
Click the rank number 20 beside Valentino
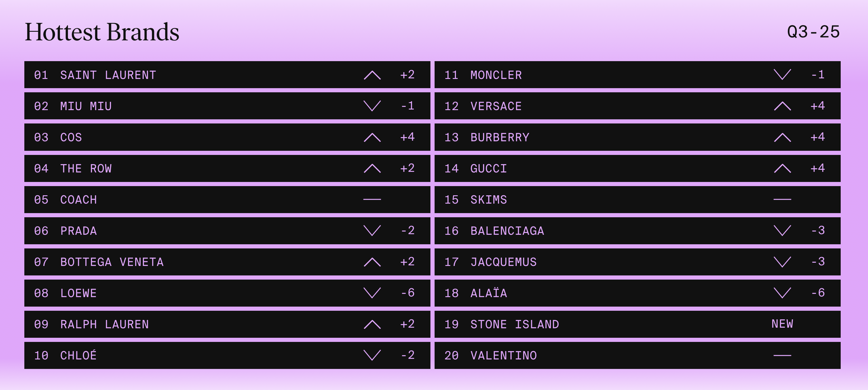(451, 356)
